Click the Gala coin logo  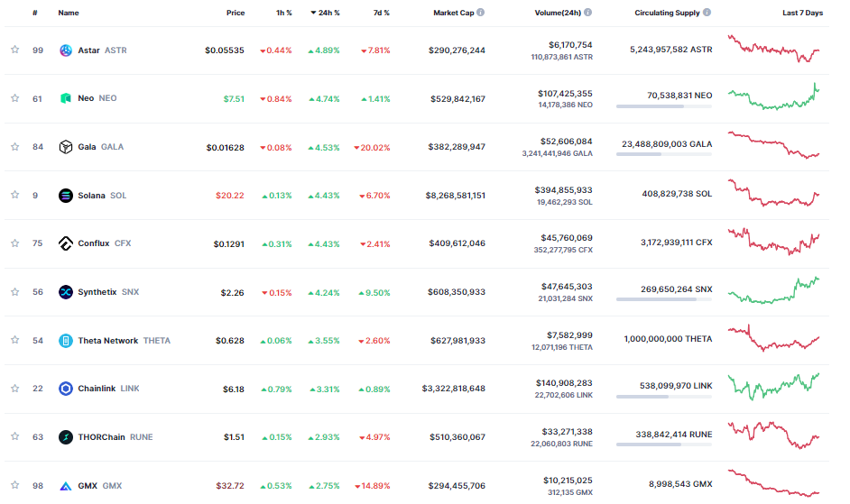pos(66,147)
